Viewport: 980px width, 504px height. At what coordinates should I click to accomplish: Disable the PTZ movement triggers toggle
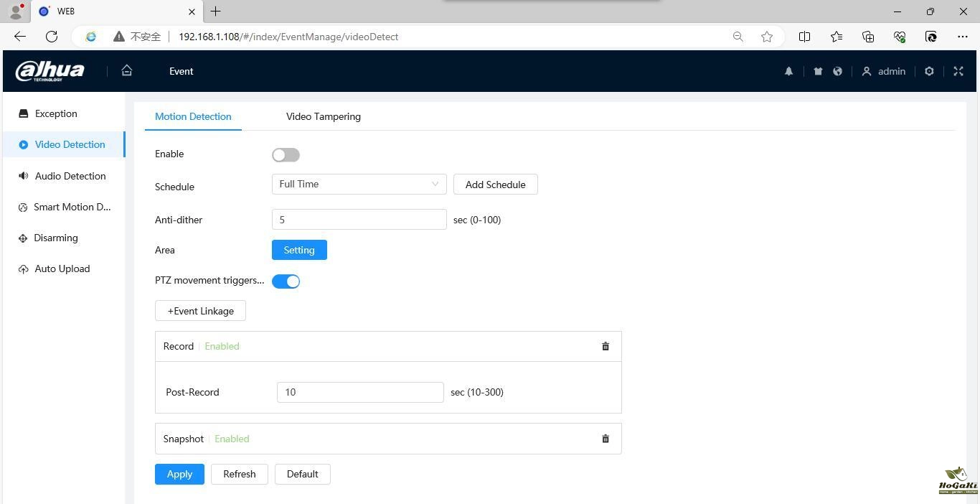[286, 281]
